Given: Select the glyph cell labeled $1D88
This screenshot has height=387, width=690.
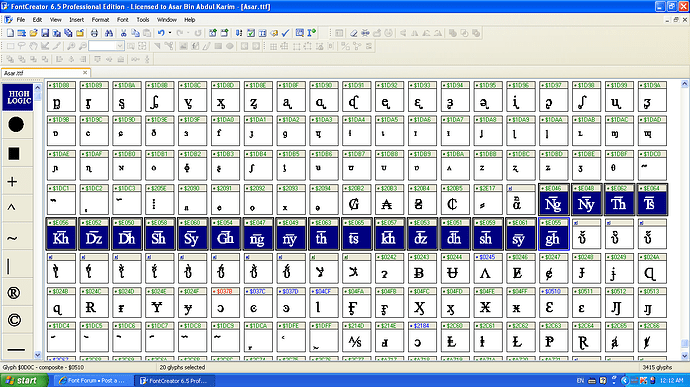Looking at the screenshot, I should [x=61, y=96].
